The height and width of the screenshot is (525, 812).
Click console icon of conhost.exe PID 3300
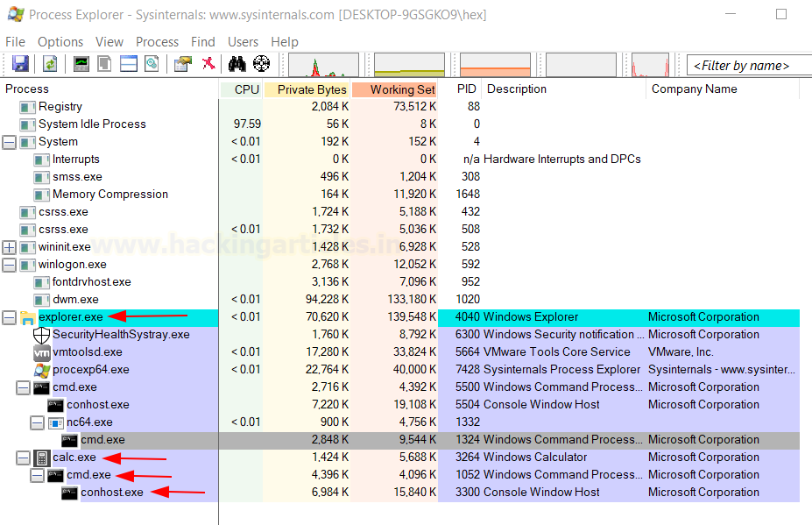point(69,493)
